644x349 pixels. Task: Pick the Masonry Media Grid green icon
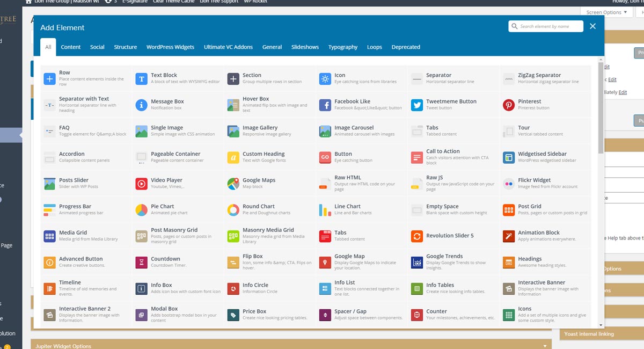click(x=233, y=236)
